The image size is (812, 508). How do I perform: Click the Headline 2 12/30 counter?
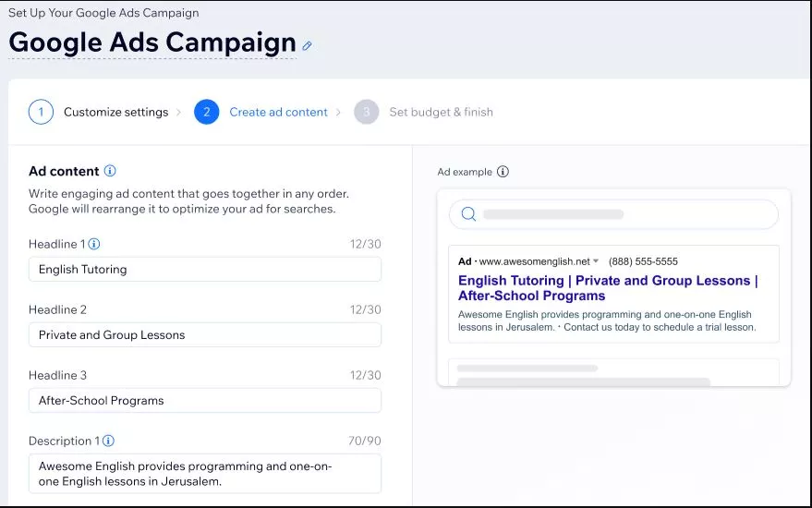[x=366, y=309]
